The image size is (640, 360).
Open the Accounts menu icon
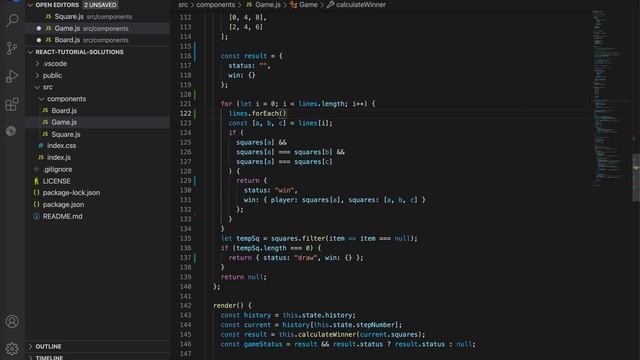coord(12,321)
